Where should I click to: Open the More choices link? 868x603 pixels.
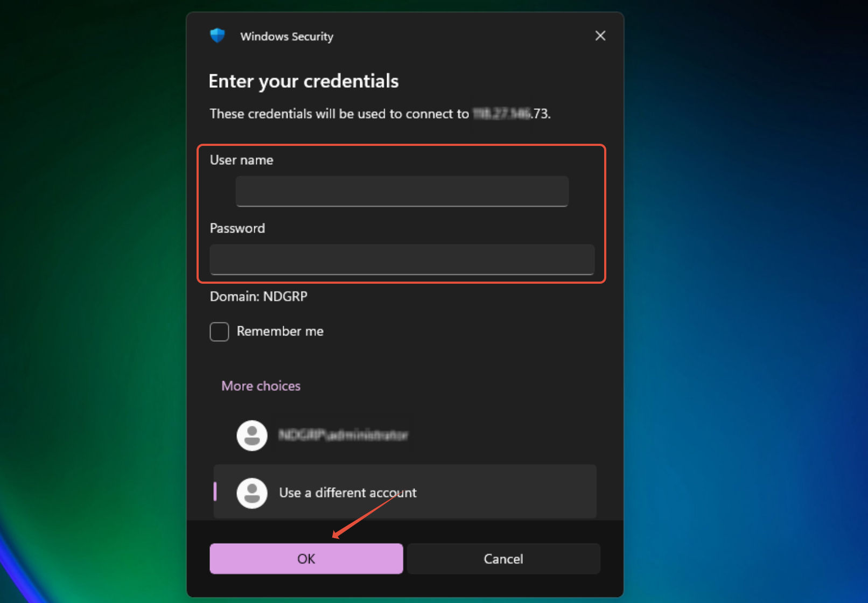coord(261,386)
